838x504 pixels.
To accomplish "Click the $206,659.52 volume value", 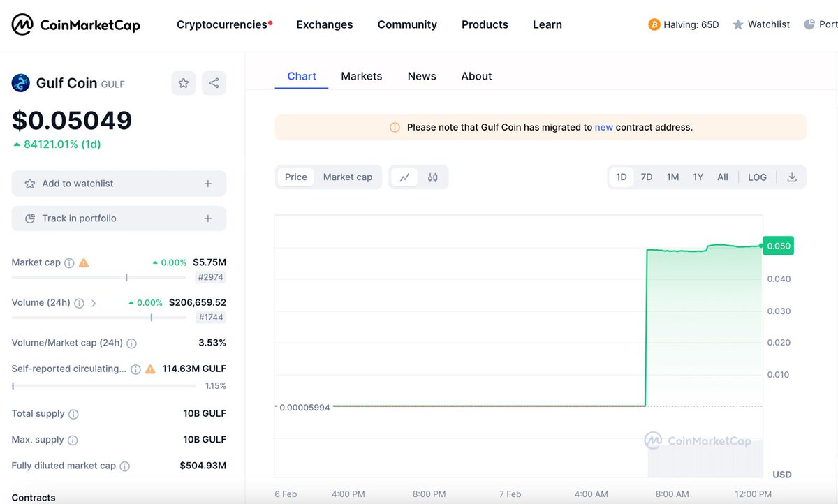I will pyautogui.click(x=197, y=302).
